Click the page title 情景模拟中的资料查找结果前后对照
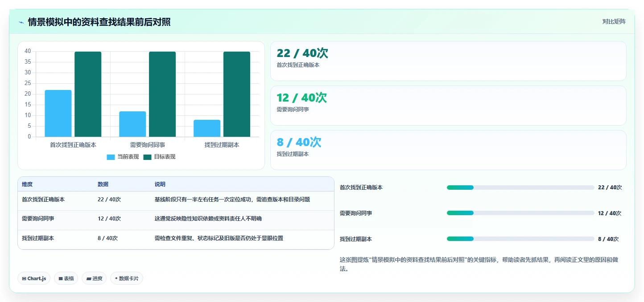Image resolution: width=644 pixels, height=302 pixels. tap(99, 22)
